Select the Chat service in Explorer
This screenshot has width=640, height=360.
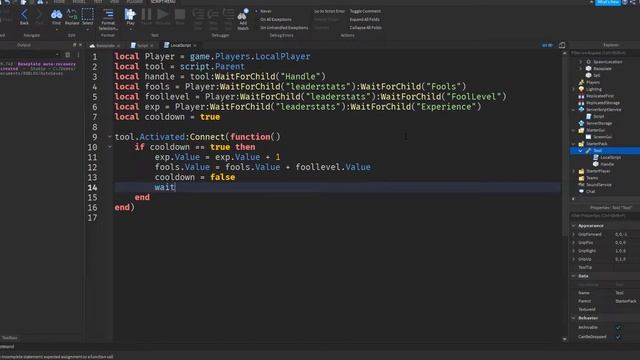(590, 191)
